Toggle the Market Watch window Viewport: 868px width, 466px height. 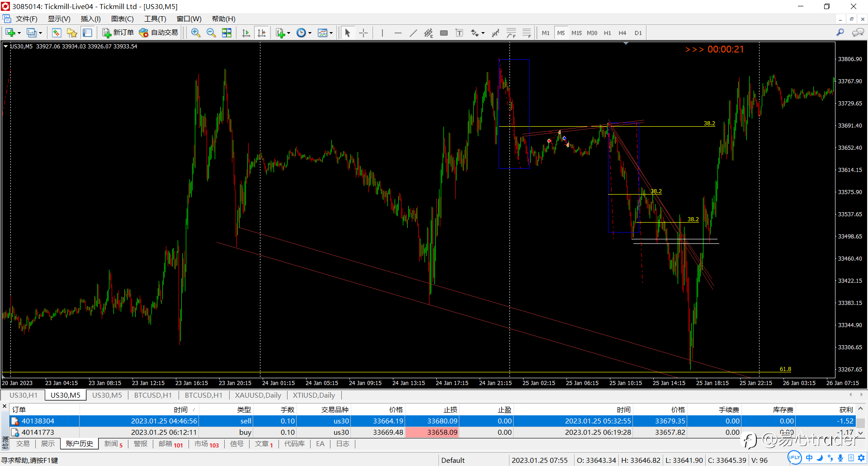point(57,33)
